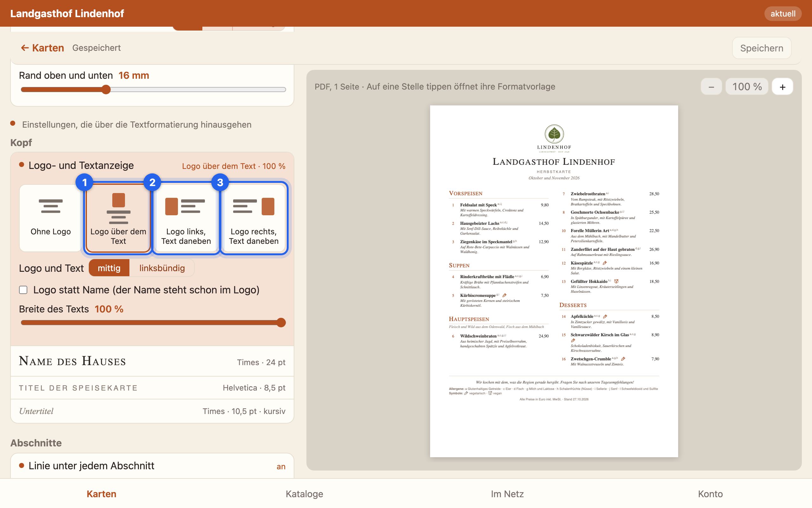The height and width of the screenshot is (508, 812).
Task: Click the Speichern button
Action: (x=762, y=48)
